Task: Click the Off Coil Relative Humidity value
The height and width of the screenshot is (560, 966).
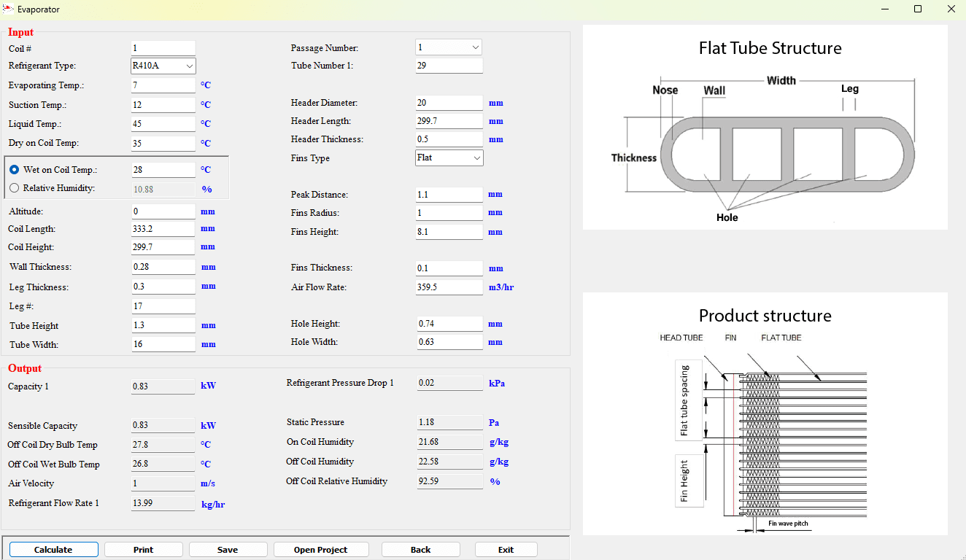Action: coord(449,481)
